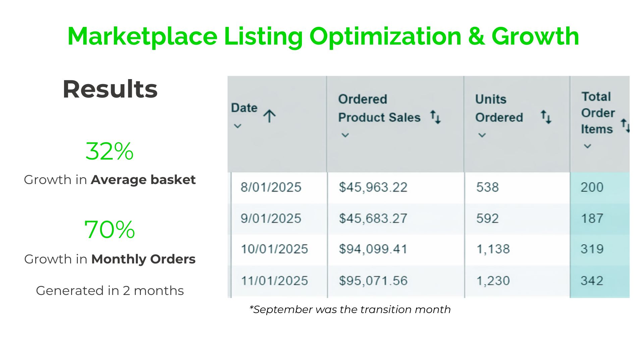Select the 70% growth figure

[110, 230]
